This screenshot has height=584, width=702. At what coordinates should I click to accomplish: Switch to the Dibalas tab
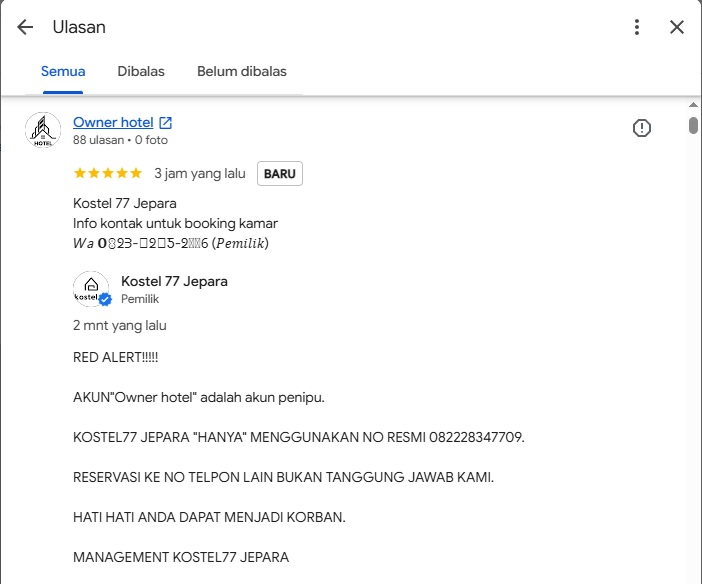click(141, 71)
